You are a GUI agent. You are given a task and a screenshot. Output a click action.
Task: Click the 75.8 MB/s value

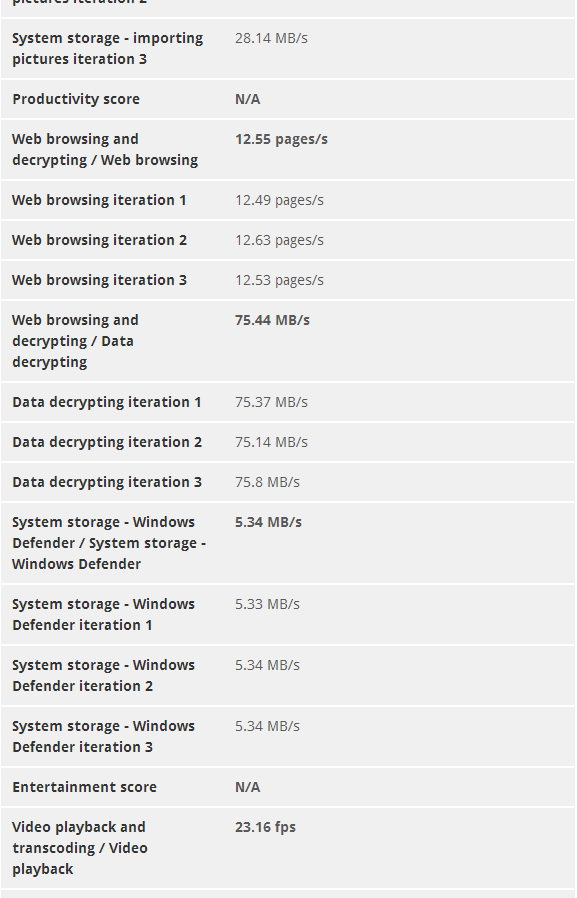click(x=267, y=482)
